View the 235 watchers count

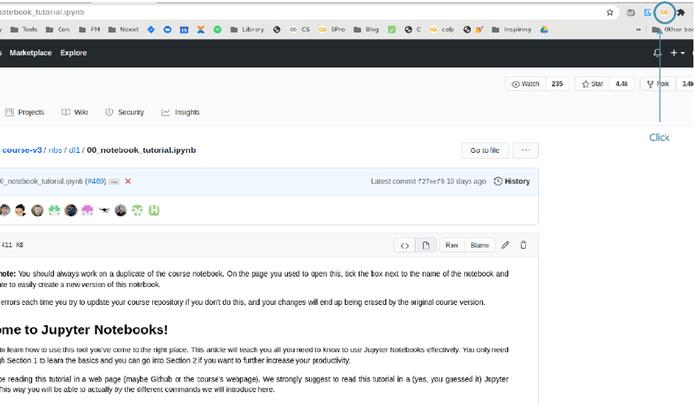point(557,84)
